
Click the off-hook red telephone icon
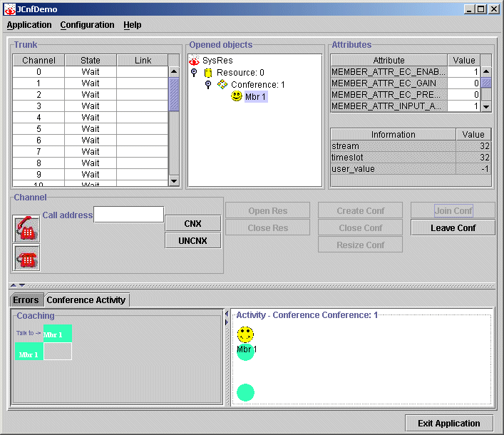26,229
